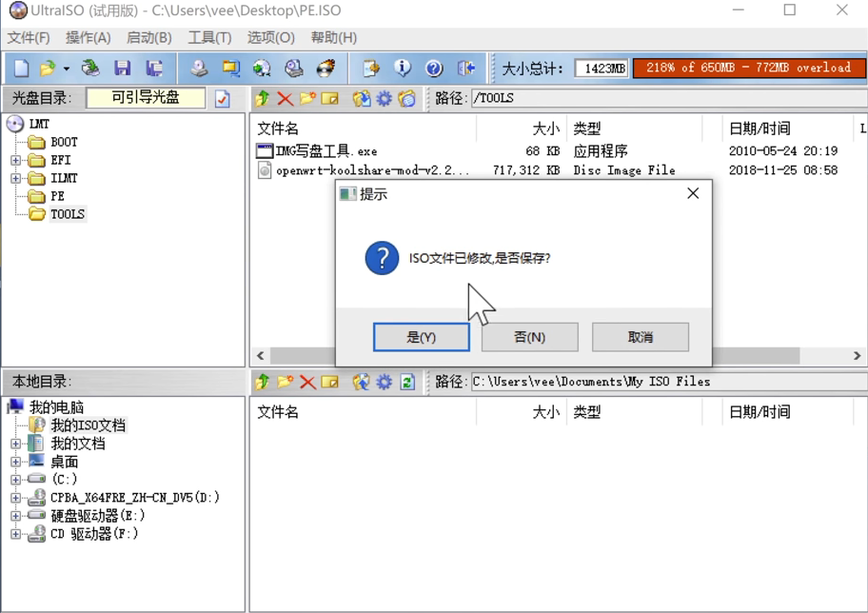Viewport: 868px width, 613px height.
Task: Click right arrow of horizontal scrollbar
Action: 857,355
